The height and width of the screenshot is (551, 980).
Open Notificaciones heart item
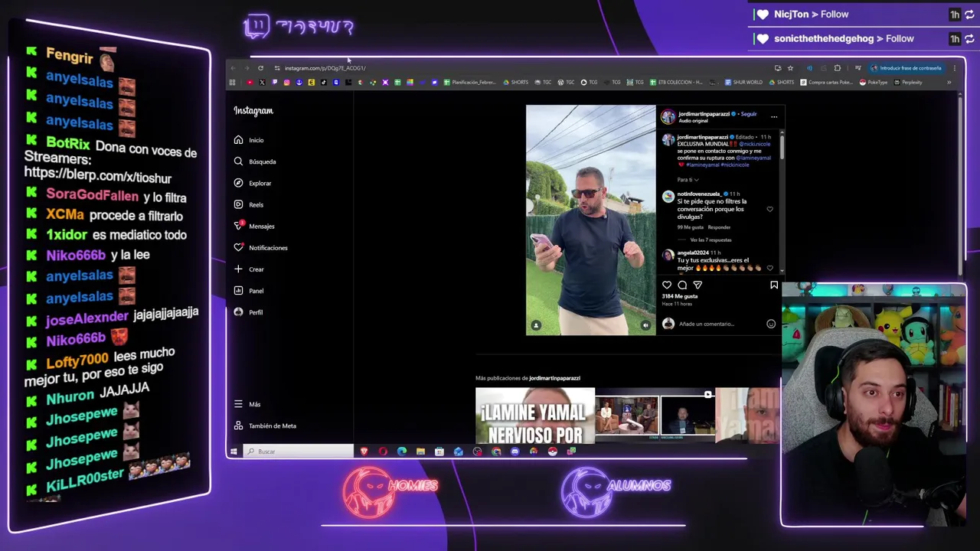[260, 247]
